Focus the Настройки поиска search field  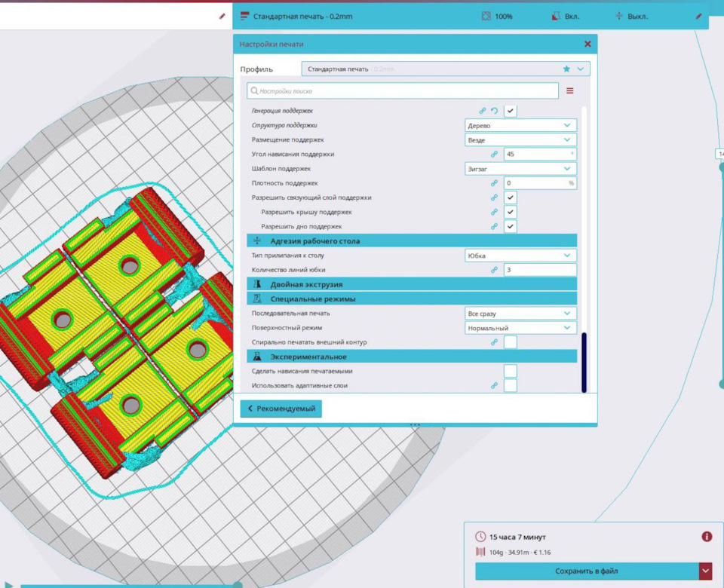coord(403,91)
